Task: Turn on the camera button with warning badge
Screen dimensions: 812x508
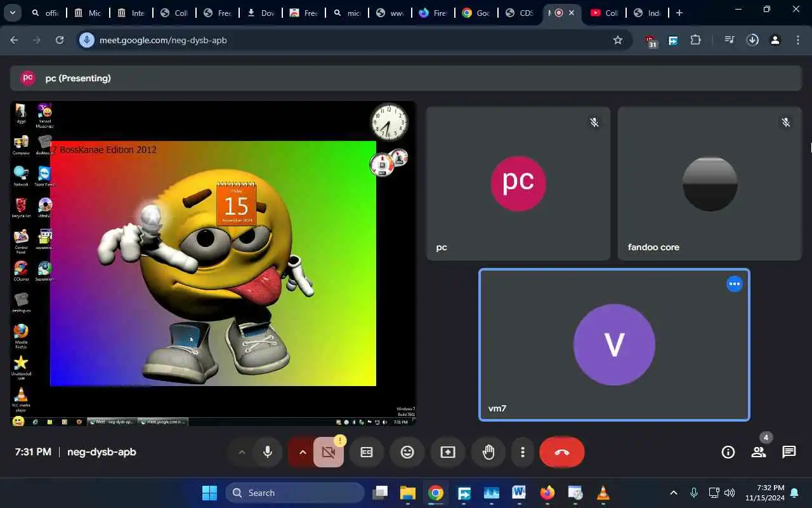Action: pos(329,452)
